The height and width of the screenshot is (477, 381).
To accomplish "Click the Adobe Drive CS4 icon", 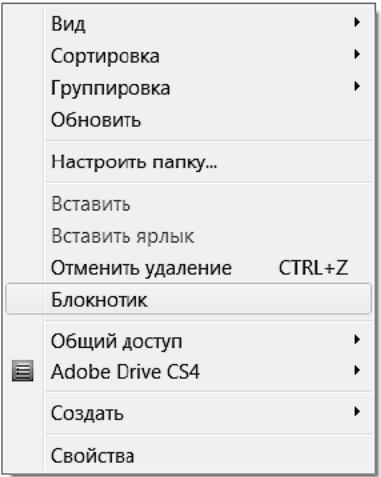I will point(22,371).
